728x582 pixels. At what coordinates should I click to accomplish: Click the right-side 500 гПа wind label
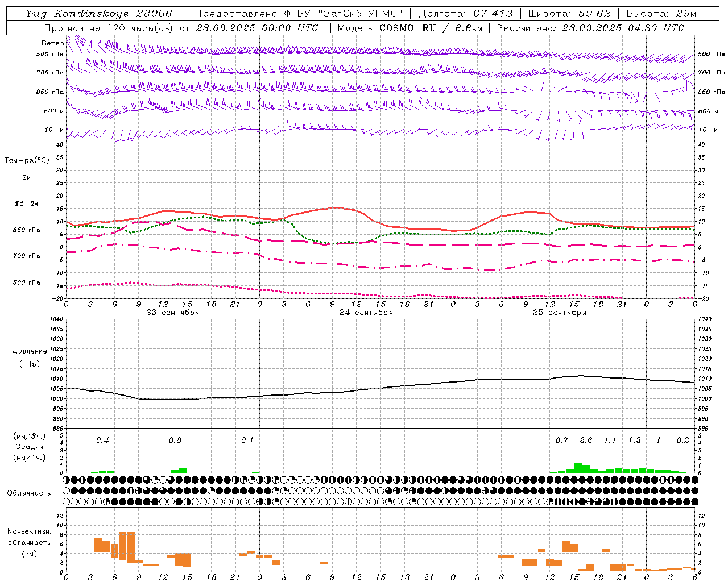tap(712, 54)
